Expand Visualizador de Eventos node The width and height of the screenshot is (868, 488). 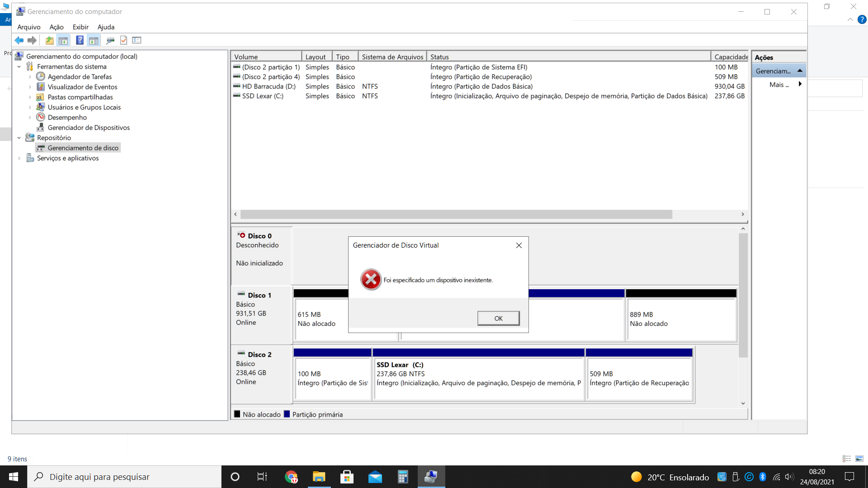30,87
